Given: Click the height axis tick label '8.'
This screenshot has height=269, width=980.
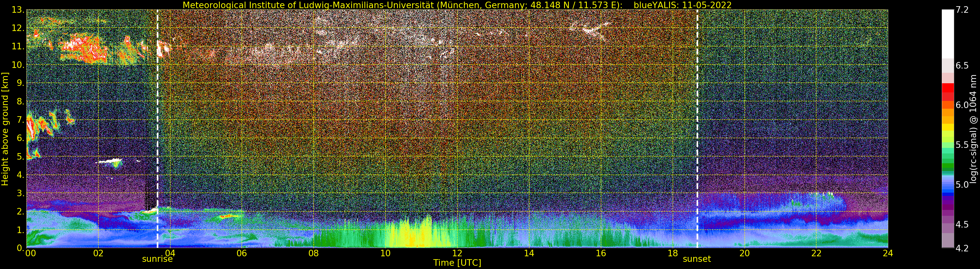Looking at the screenshot, I should point(21,102).
